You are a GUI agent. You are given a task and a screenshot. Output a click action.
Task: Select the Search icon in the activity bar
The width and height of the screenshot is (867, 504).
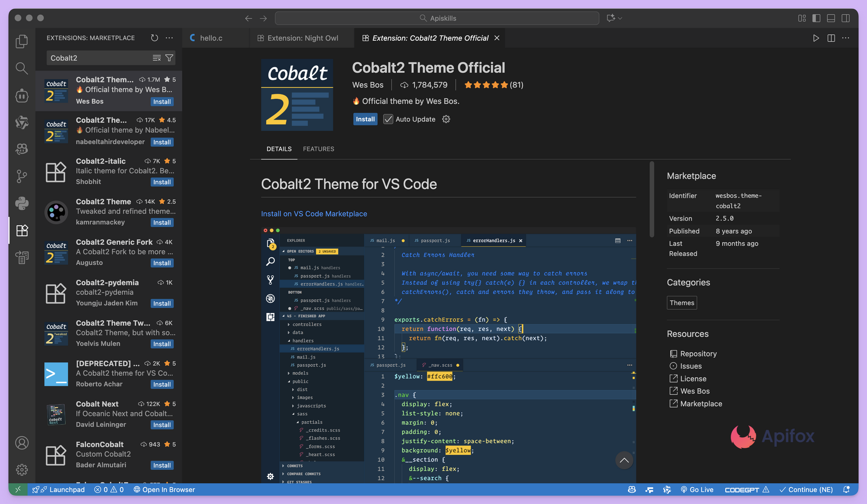[x=22, y=68]
